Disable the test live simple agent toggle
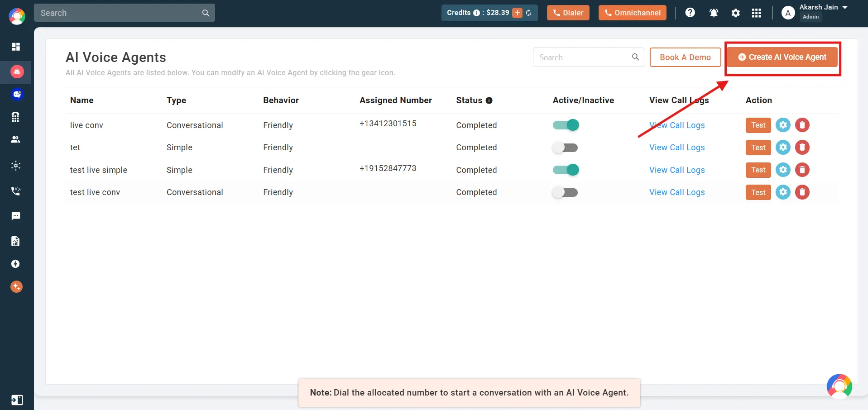The height and width of the screenshot is (410, 868). click(566, 170)
